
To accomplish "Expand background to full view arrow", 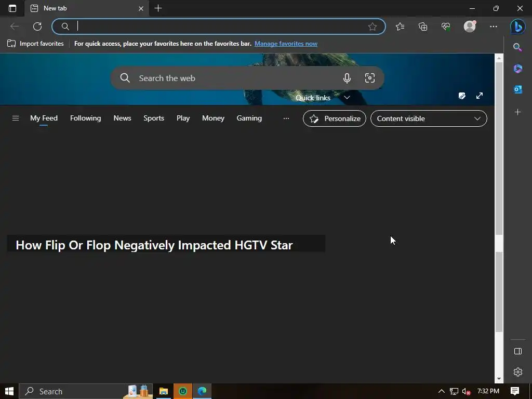I will pyautogui.click(x=480, y=96).
